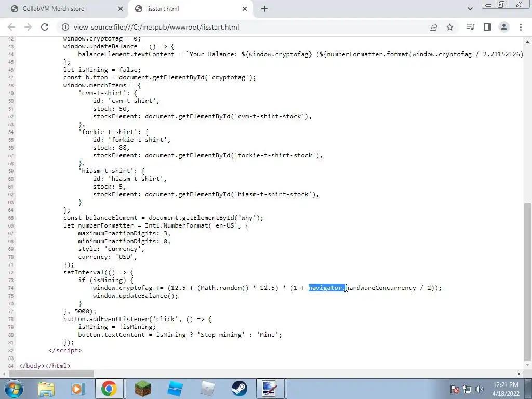
Task: Click the volume speaker tray icon
Action: (479, 390)
